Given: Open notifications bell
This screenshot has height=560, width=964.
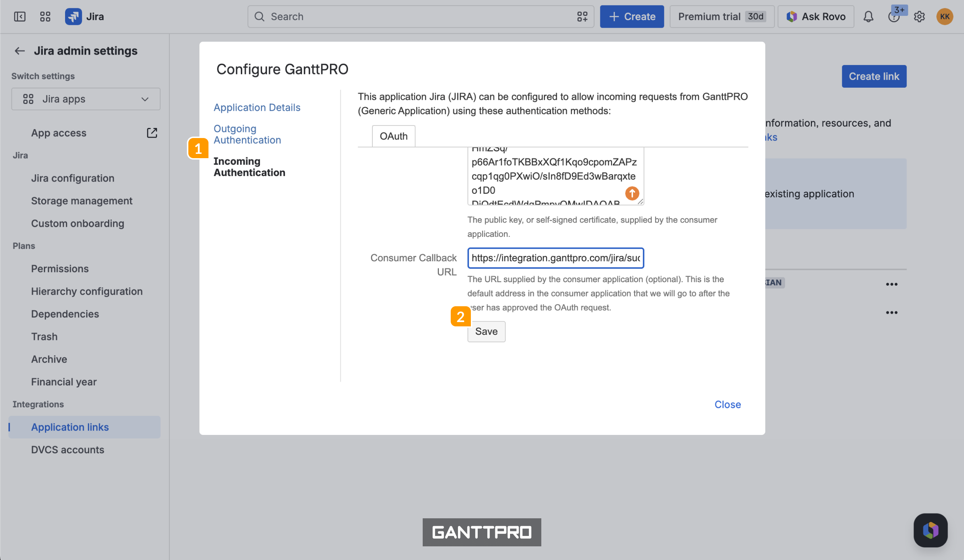Looking at the screenshot, I should [868, 17].
